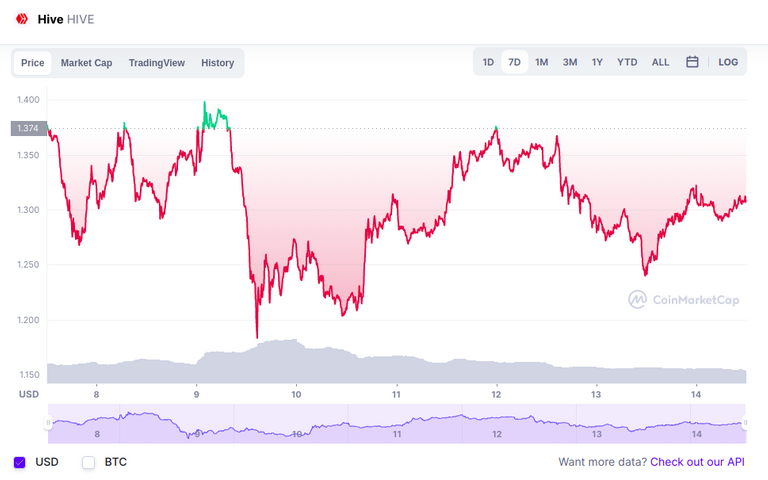Image resolution: width=768 pixels, height=480 pixels.
Task: Click the red Hive logo icon
Action: pyautogui.click(x=22, y=19)
